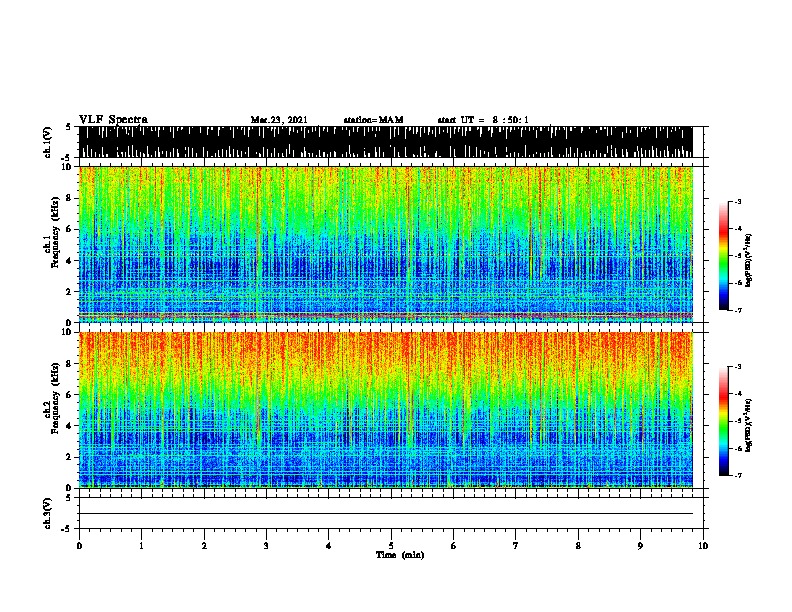This screenshot has width=792, height=612.
Task: Click the ch.1 spectrogram color scale bar
Action: pyautogui.click(x=724, y=256)
